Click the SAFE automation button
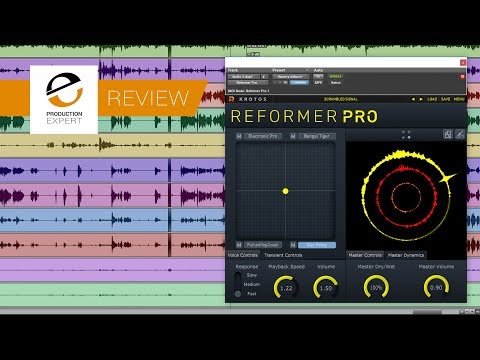Screen dimensions: 480x360 point(318,82)
